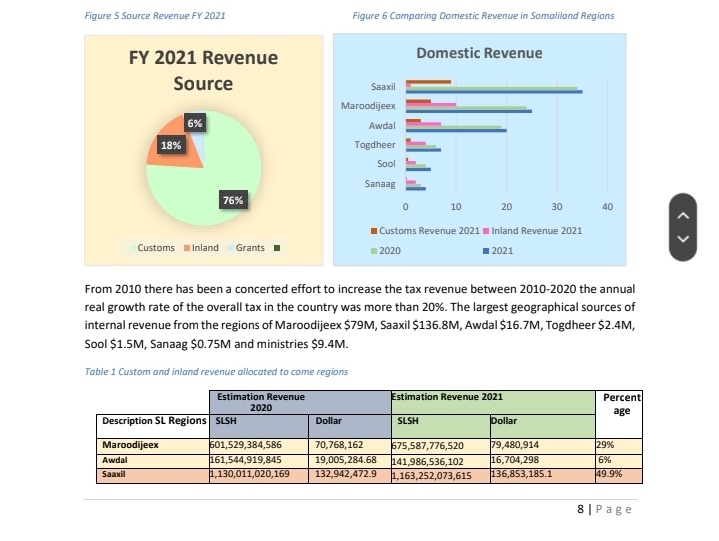Click the Domestic Revenue chart title
The width and height of the screenshot is (719, 541).
(x=479, y=53)
